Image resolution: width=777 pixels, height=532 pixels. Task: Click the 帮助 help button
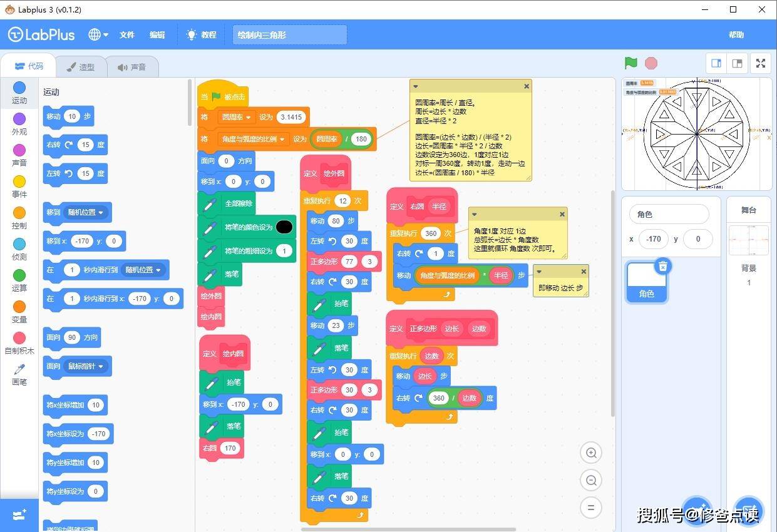coord(736,35)
